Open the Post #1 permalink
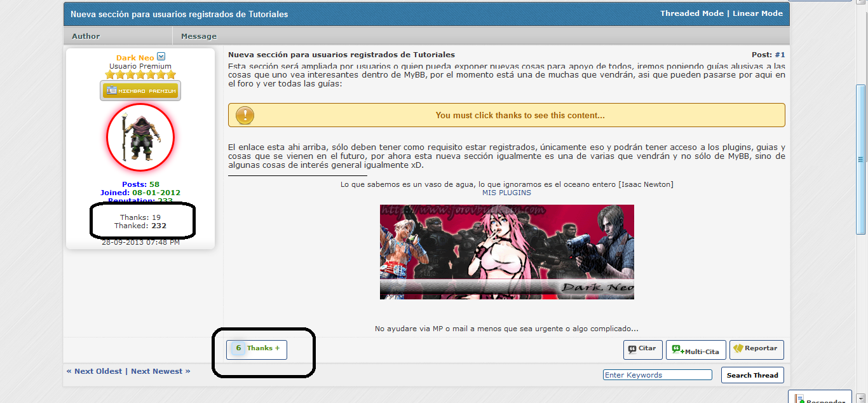Image resolution: width=868 pixels, height=403 pixels. click(780, 55)
